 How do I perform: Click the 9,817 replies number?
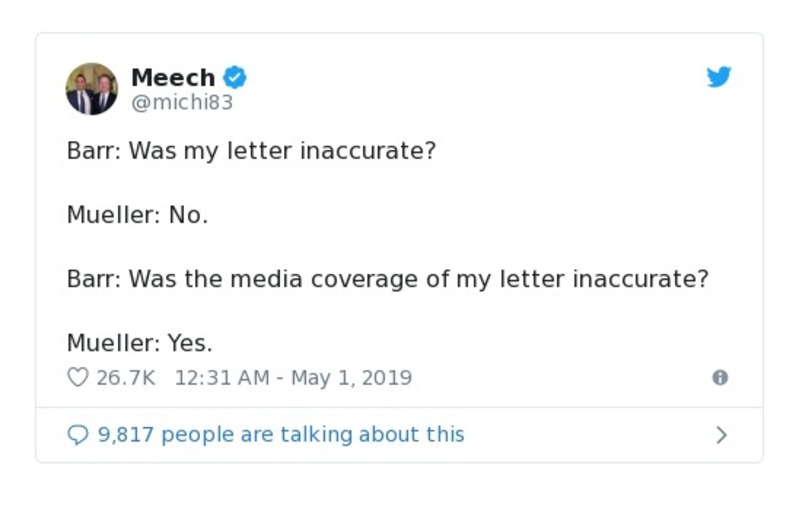pos(126,435)
